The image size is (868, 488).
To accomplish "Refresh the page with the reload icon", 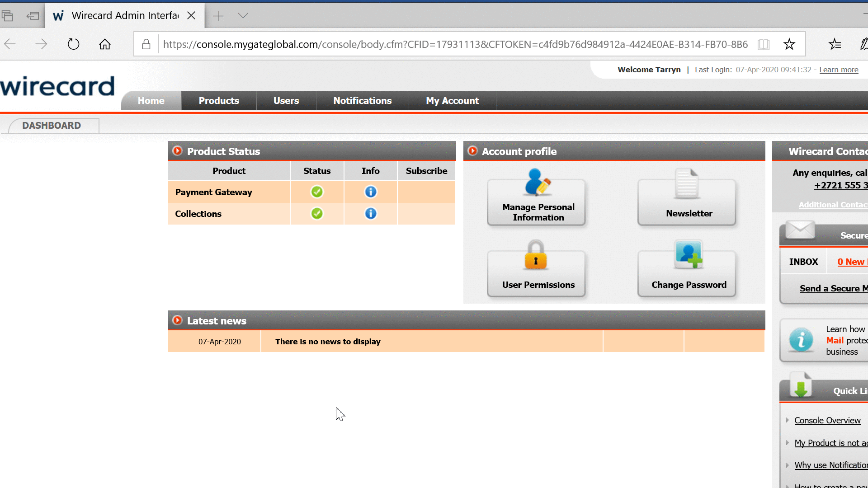I will click(73, 44).
